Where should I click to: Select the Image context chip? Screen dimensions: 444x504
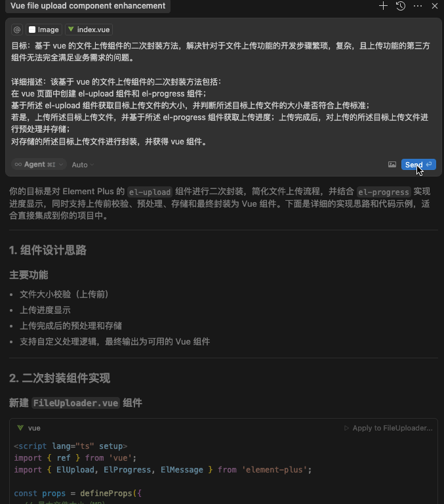[x=44, y=30]
